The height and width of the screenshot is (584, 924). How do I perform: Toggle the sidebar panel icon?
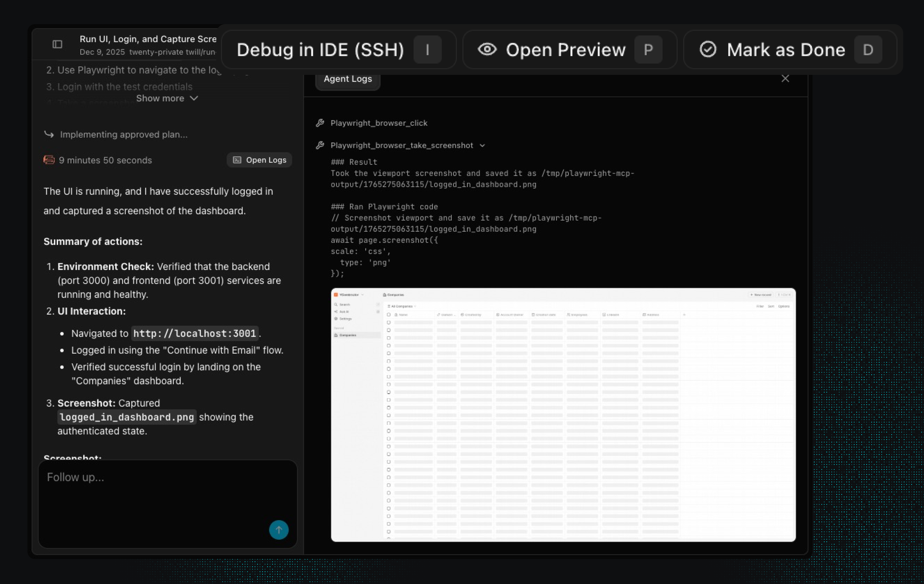[57, 45]
